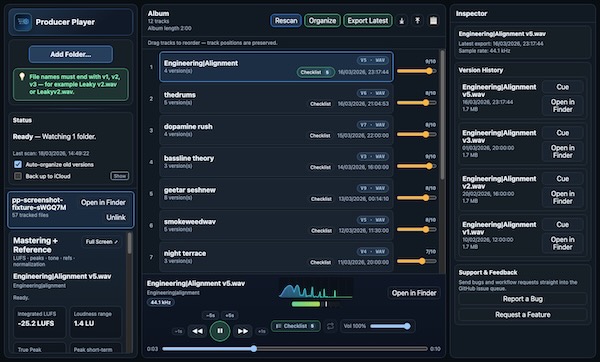Click the 44.1 kHz sample rate badge
Screen dimensions: 600x362
161,302
